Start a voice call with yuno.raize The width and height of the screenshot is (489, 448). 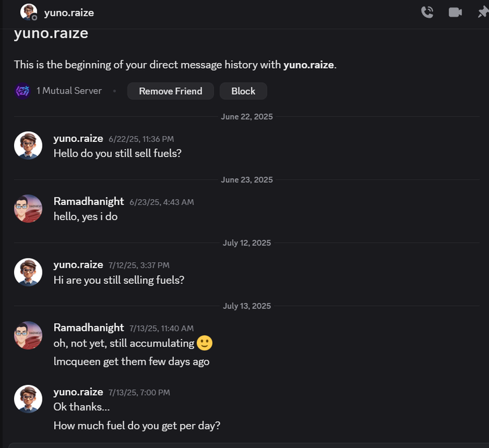point(427,13)
